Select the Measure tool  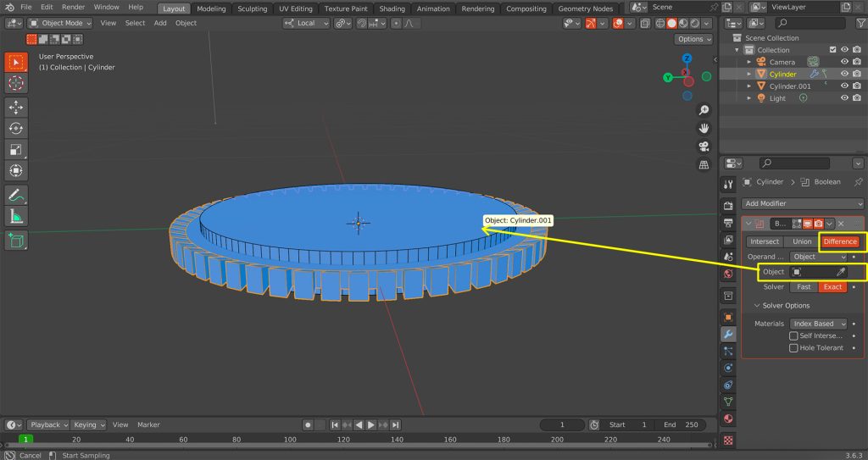click(16, 216)
